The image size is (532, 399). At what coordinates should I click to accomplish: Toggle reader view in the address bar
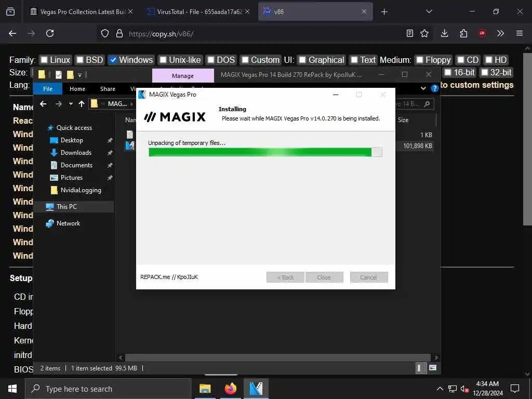410,33
